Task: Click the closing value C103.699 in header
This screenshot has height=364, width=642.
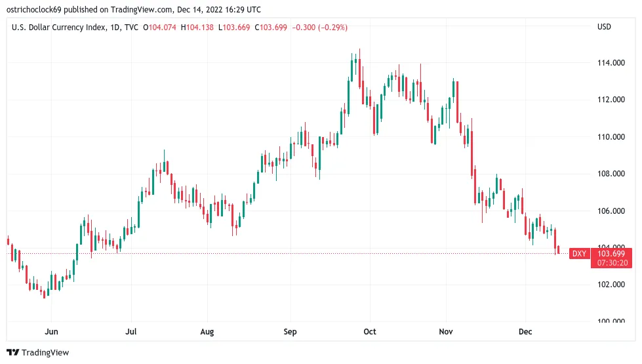Action: [271, 28]
